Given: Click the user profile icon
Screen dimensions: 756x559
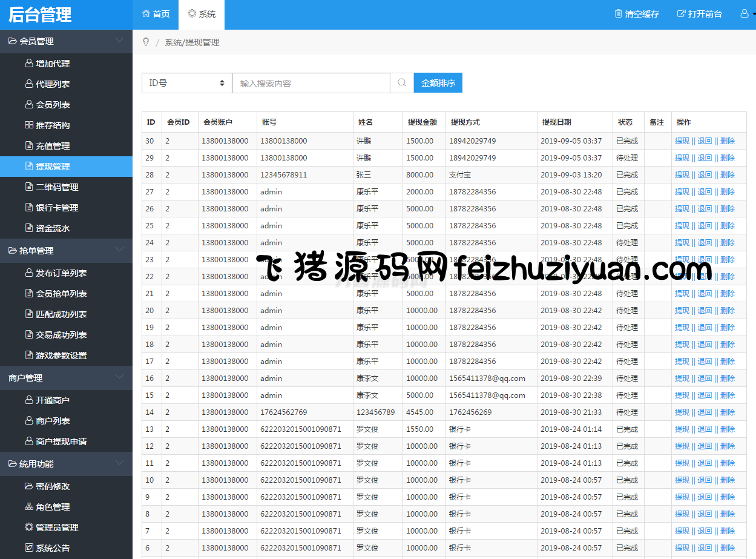Looking at the screenshot, I should [744, 13].
